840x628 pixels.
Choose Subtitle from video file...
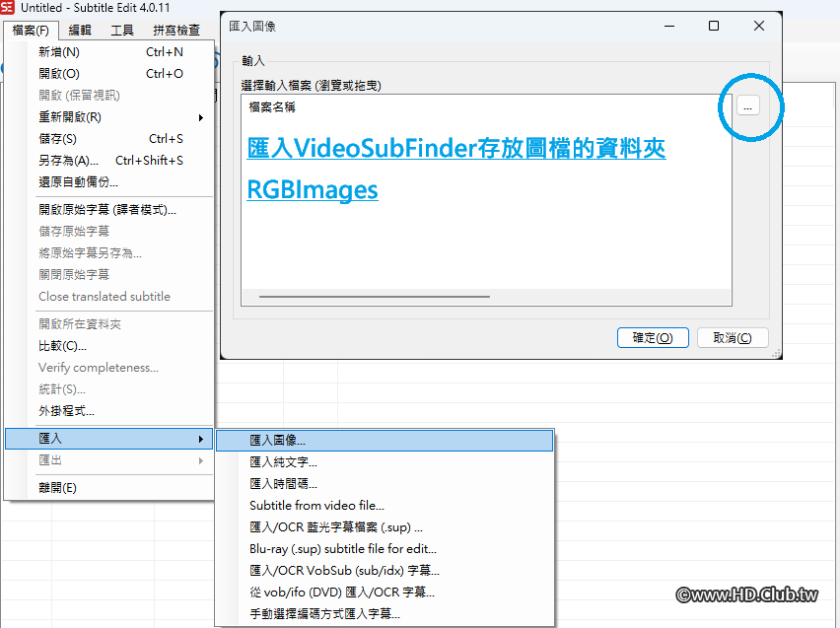[x=385, y=506]
